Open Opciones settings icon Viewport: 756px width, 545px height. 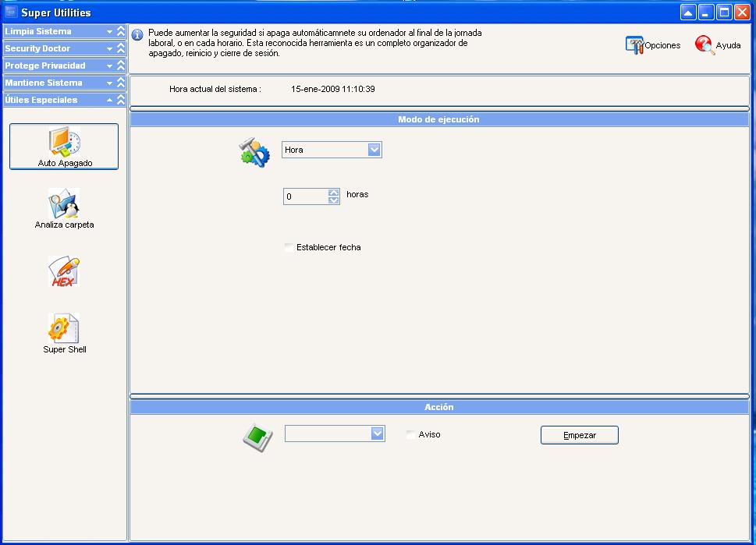point(634,45)
